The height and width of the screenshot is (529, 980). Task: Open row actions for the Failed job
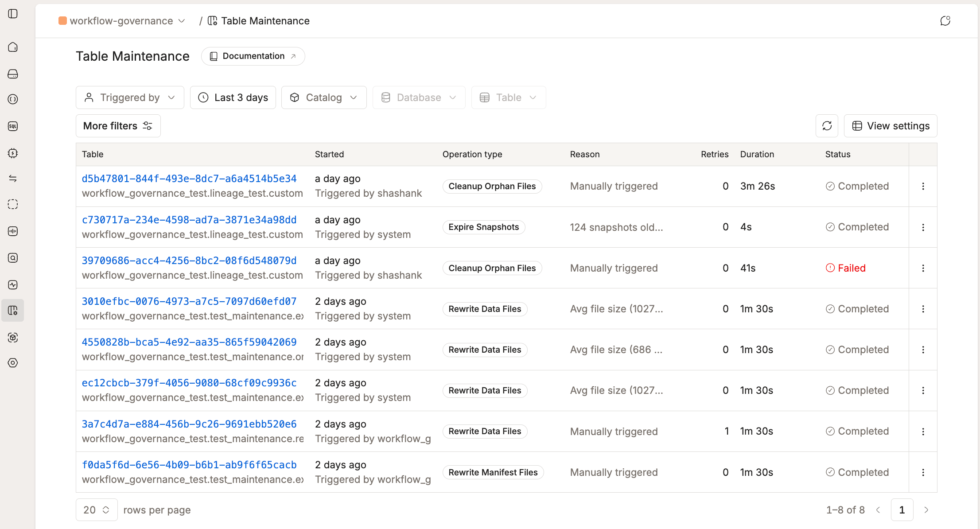(x=923, y=268)
